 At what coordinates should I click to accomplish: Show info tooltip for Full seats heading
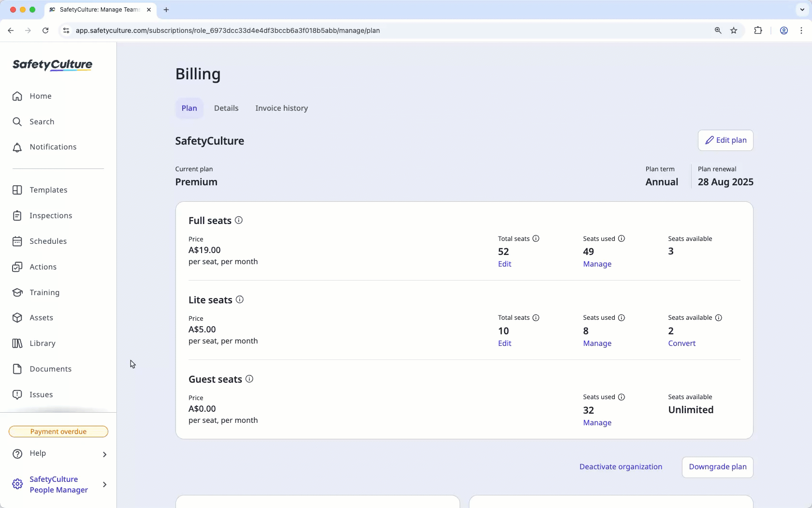pos(239,220)
